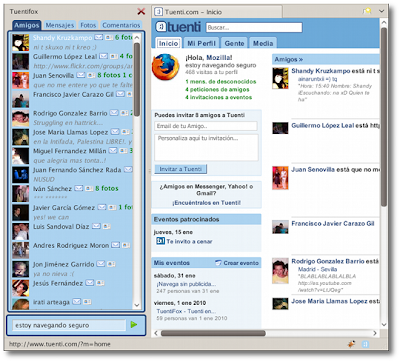Click photo icon next to Guillermo López Leal

point(114,56)
